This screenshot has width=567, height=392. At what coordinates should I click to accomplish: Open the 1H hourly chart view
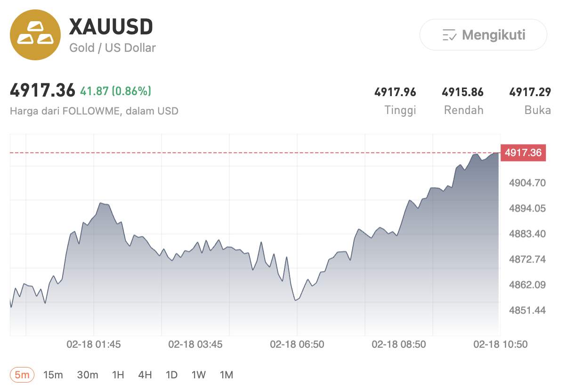pyautogui.click(x=117, y=375)
